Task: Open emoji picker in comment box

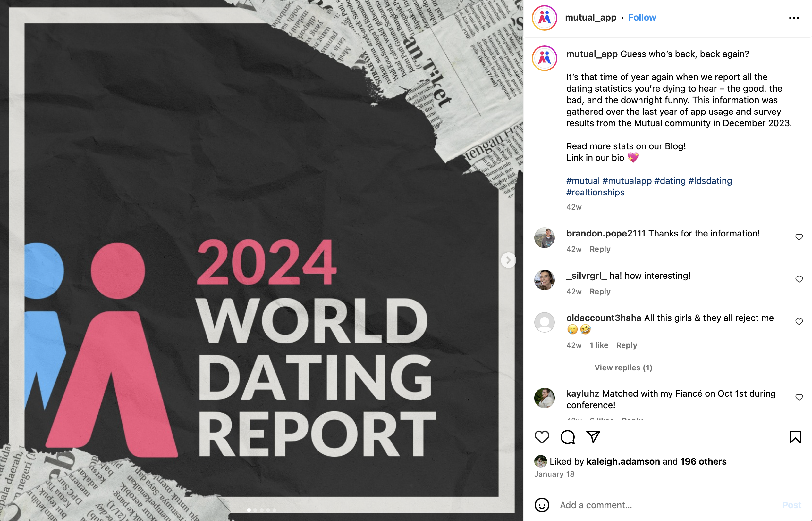Action: pyautogui.click(x=541, y=505)
